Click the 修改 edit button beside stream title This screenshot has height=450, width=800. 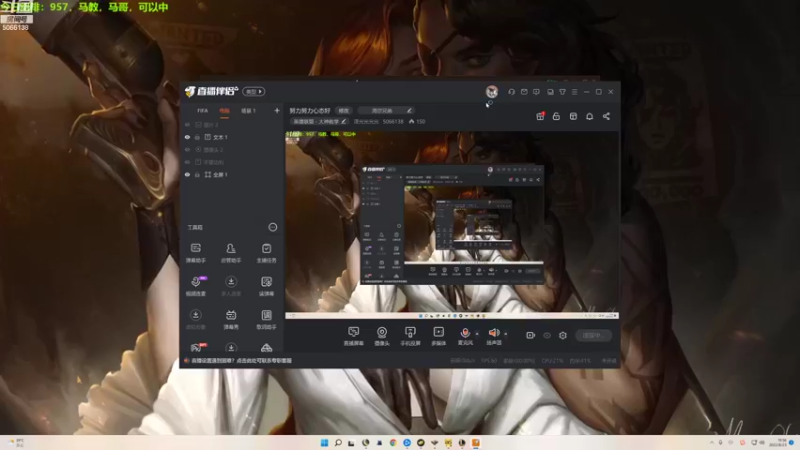344,111
